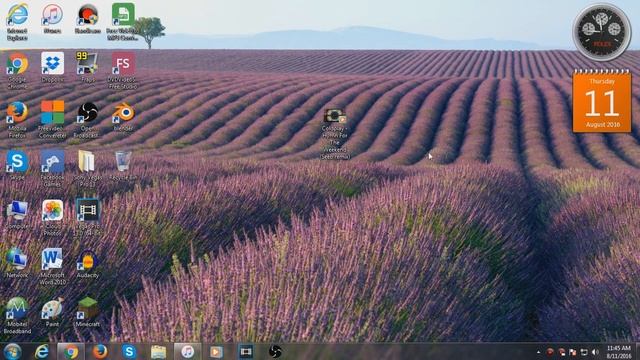The height and width of the screenshot is (360, 640).
Task: Select the Skype desktop shortcut
Action: 17,165
